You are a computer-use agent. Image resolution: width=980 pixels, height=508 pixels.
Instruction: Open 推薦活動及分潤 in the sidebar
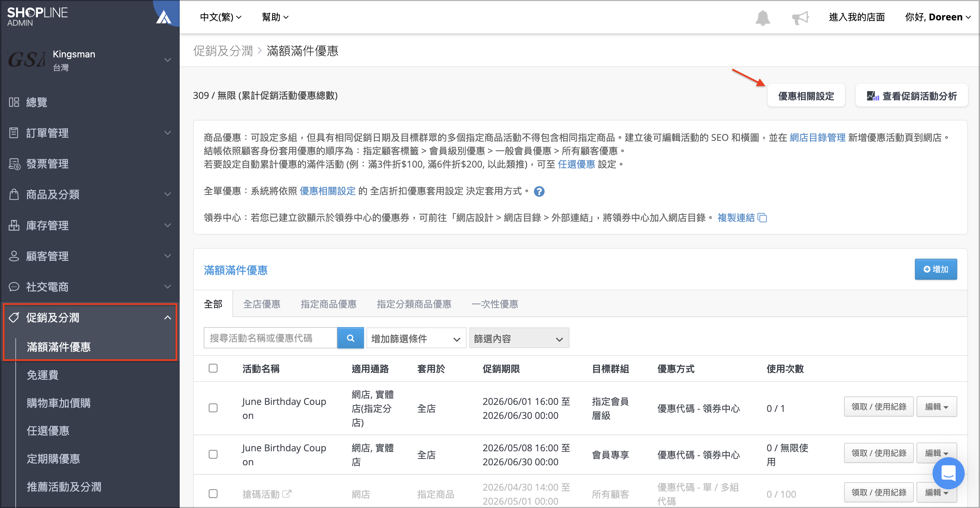coord(64,486)
